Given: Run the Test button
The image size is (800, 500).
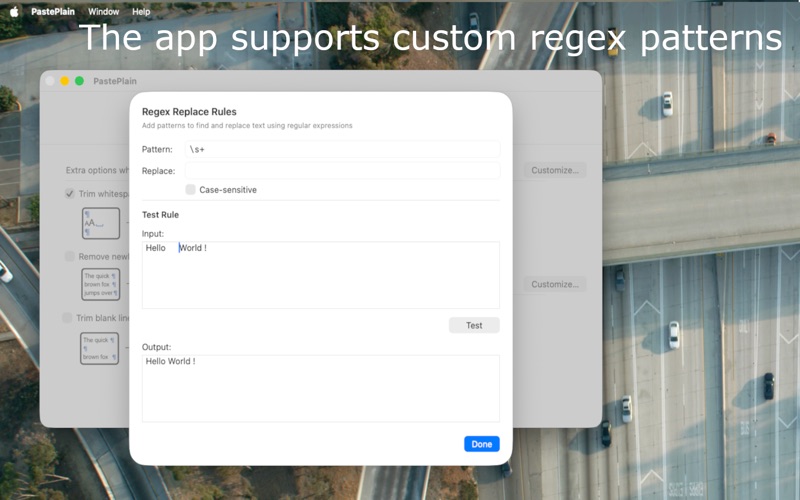Looking at the screenshot, I should pos(474,325).
